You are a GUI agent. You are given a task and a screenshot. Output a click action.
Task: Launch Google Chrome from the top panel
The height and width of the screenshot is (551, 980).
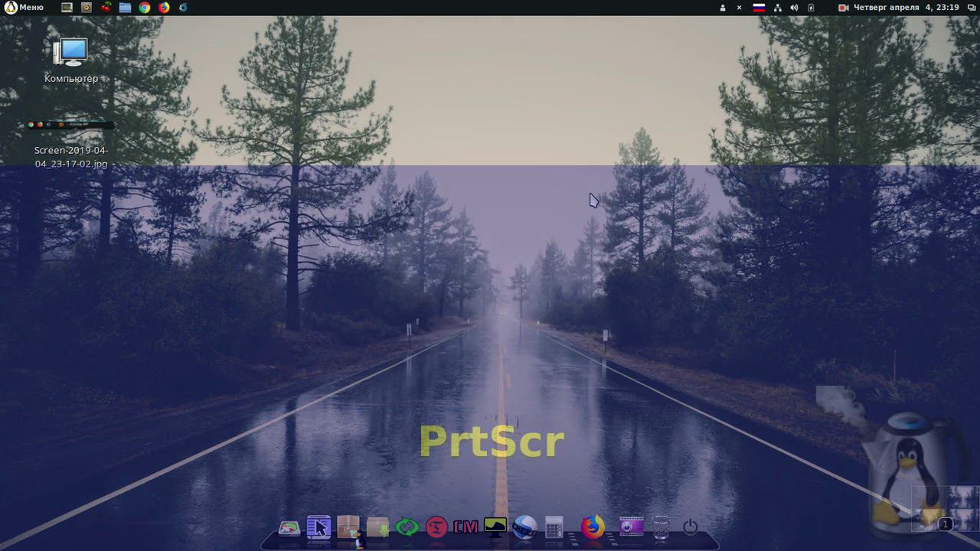pyautogui.click(x=144, y=8)
